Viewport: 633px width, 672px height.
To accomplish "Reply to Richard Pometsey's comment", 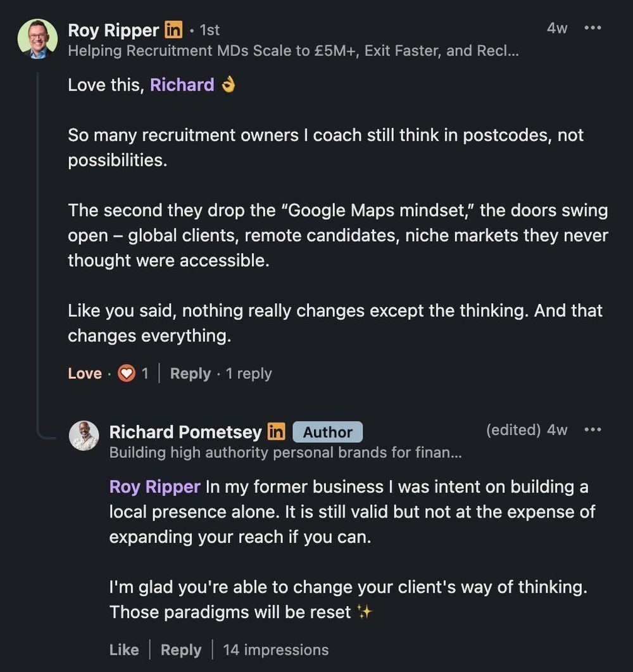I will tap(181, 650).
